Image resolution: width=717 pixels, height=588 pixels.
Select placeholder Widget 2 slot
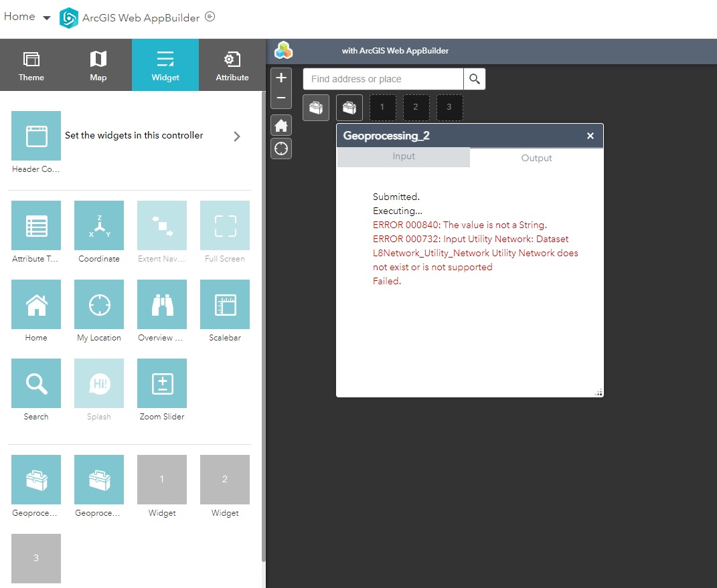pyautogui.click(x=224, y=480)
